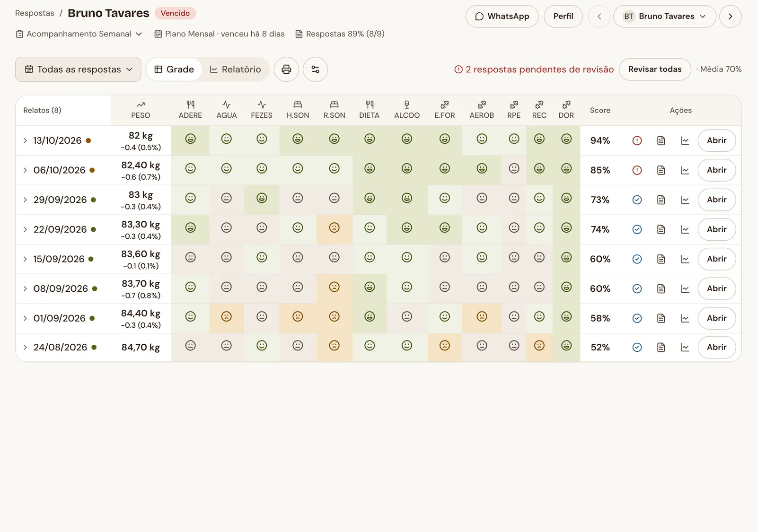
Task: Open Todas as respostas dropdown
Action: click(x=78, y=70)
